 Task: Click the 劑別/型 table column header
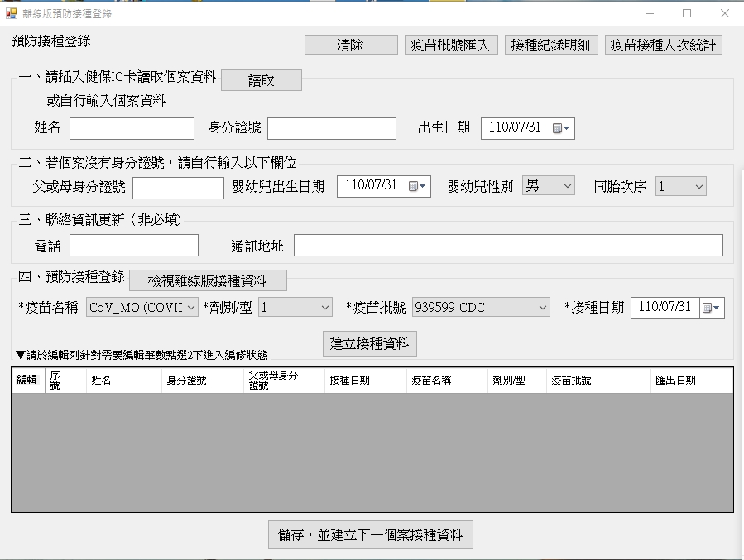tap(516, 380)
